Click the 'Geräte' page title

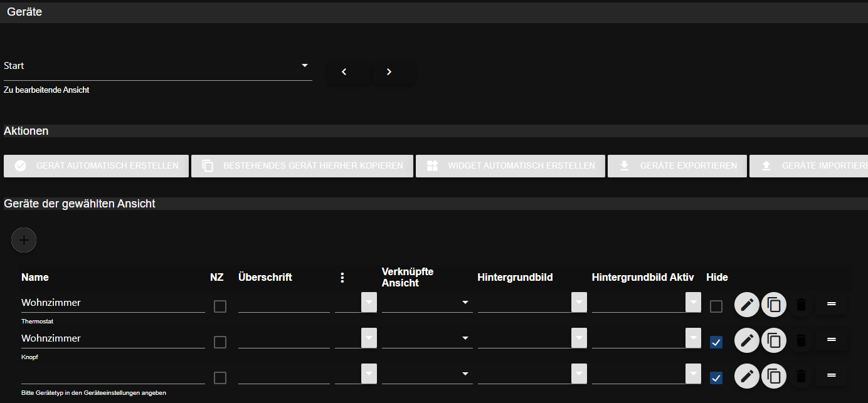pyautogui.click(x=24, y=11)
